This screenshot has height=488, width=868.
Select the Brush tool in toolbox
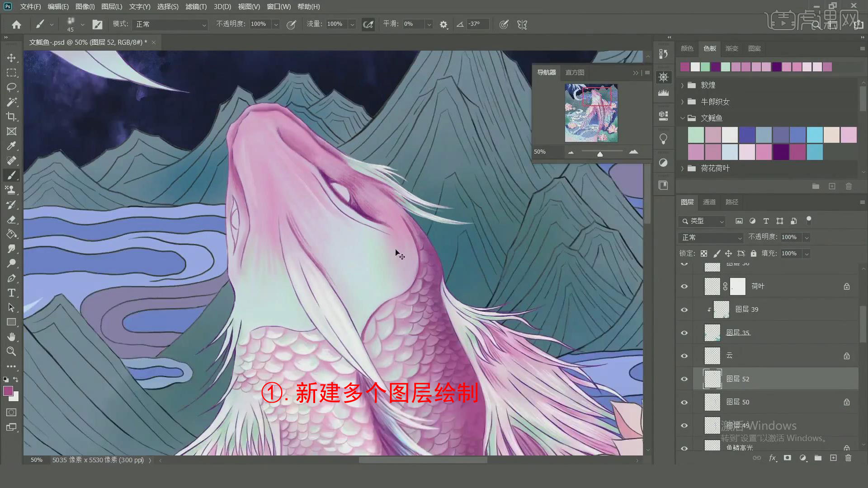click(x=11, y=175)
